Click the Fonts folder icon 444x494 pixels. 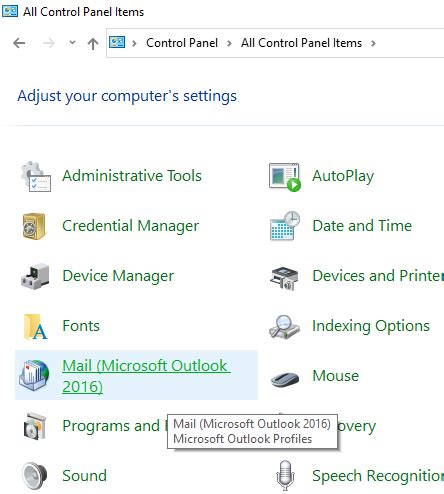click(35, 326)
